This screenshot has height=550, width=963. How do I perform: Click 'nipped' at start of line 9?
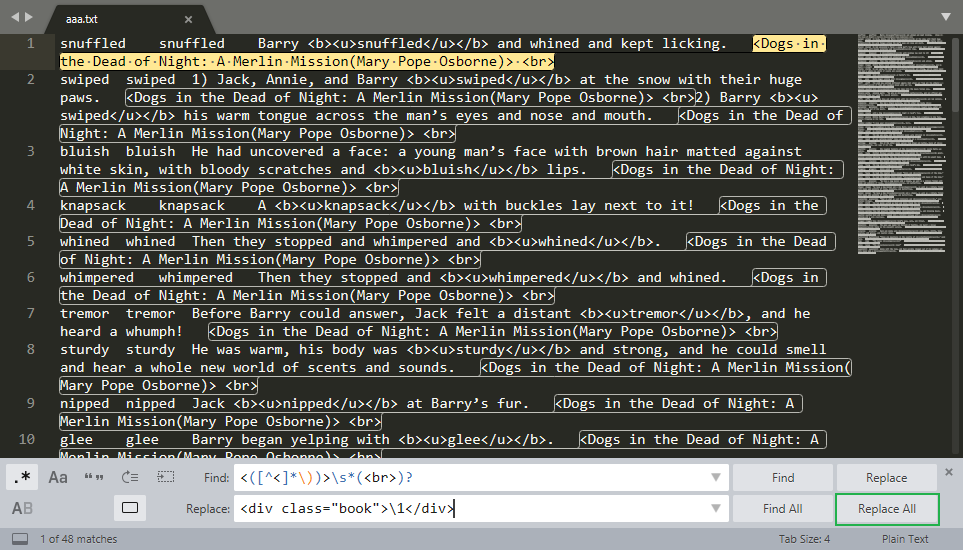coord(85,404)
